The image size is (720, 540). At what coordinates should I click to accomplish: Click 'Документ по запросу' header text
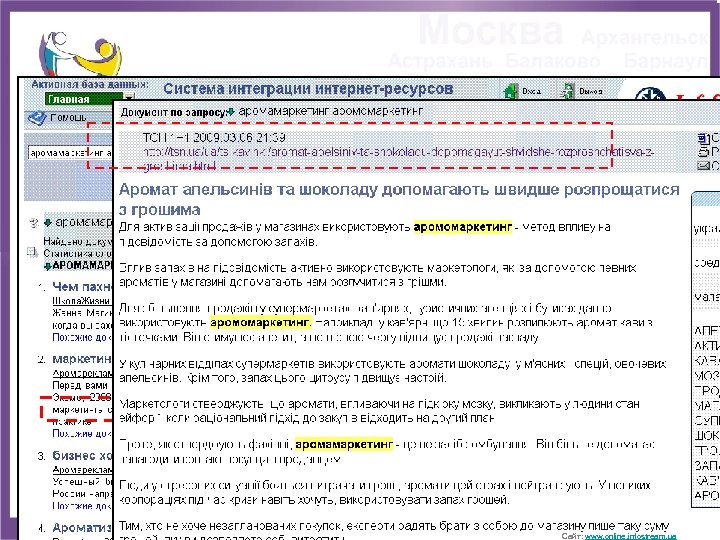[x=173, y=112]
